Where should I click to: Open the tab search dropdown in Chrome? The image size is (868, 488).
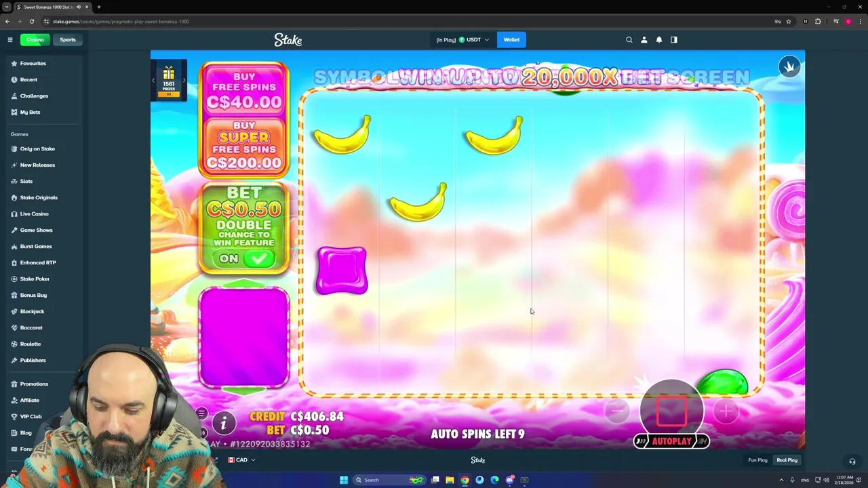click(x=7, y=7)
